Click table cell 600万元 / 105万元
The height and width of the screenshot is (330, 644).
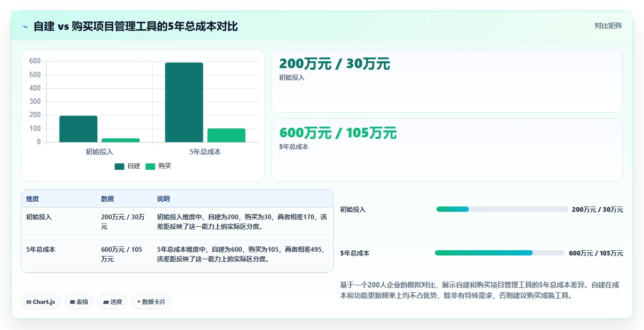click(122, 254)
